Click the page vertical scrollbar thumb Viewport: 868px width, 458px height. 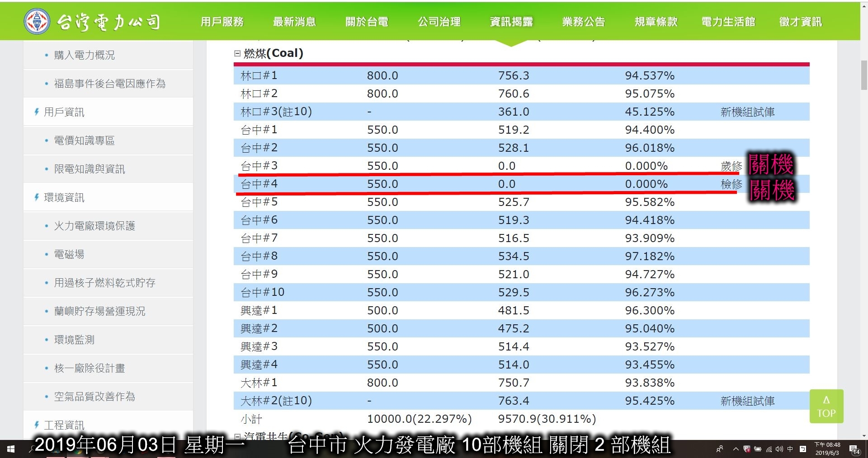864,75
